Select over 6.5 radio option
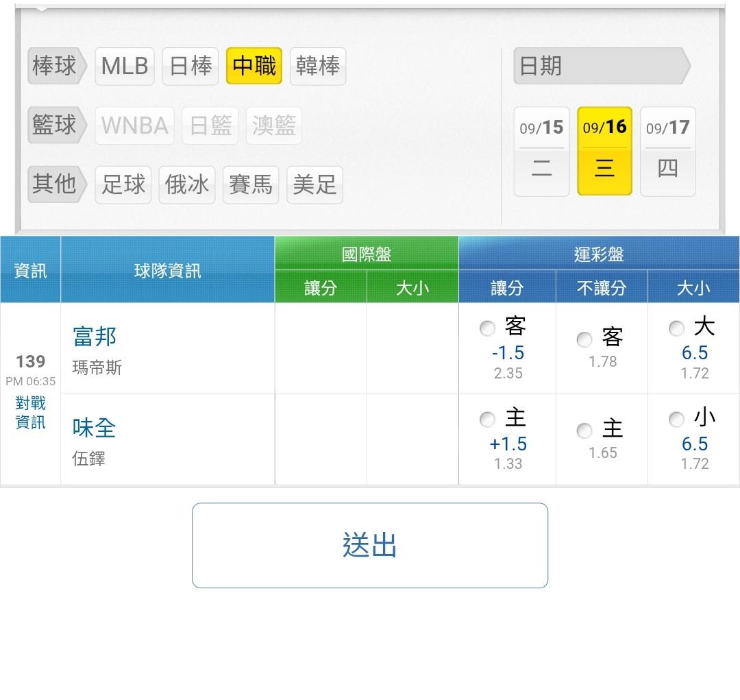 [x=676, y=328]
